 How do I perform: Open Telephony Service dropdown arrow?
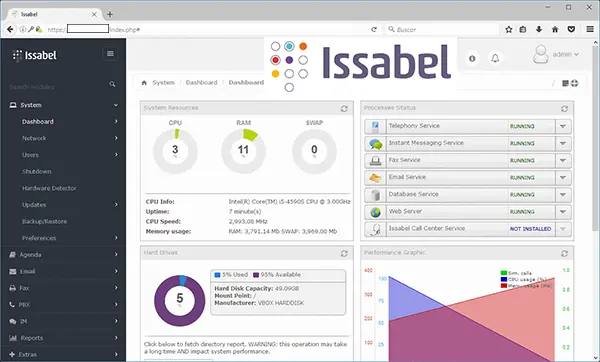click(x=563, y=126)
